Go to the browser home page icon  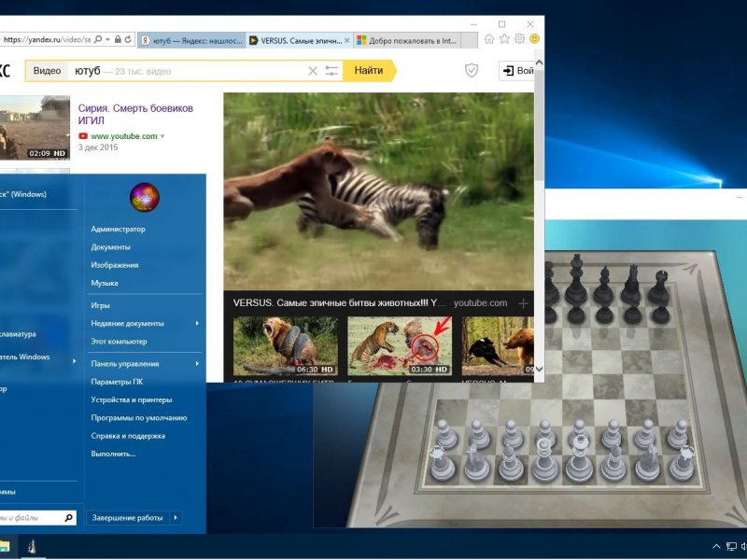(488, 39)
